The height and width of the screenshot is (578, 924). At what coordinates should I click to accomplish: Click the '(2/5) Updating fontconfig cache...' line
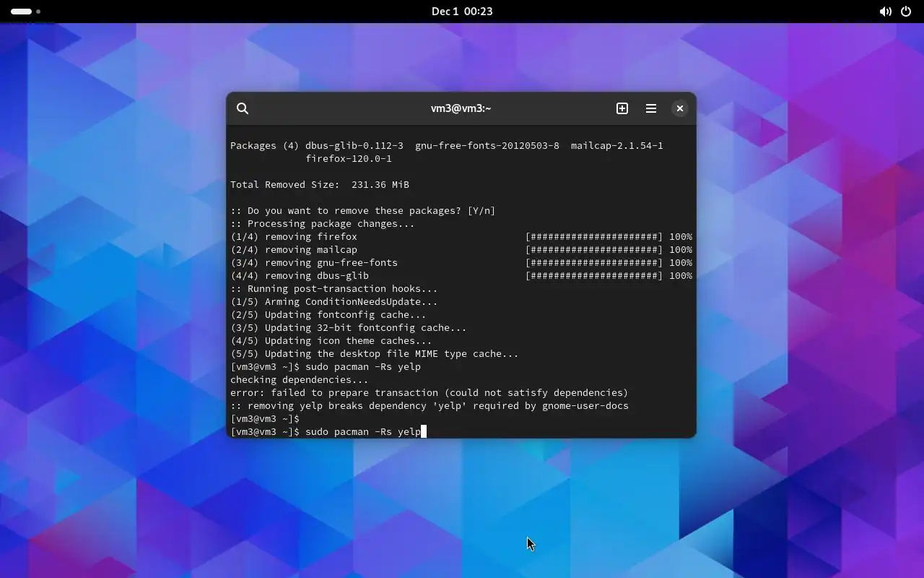328,315
